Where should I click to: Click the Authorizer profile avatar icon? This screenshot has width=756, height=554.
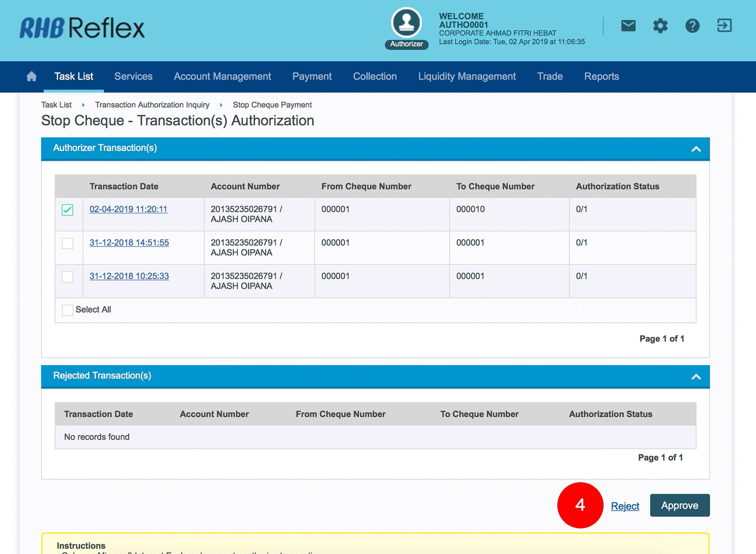[406, 24]
